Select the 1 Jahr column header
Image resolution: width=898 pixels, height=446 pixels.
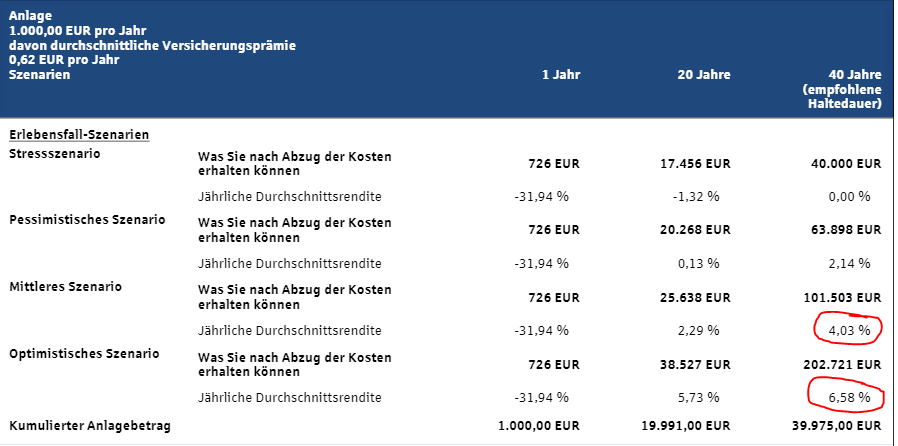click(x=560, y=75)
